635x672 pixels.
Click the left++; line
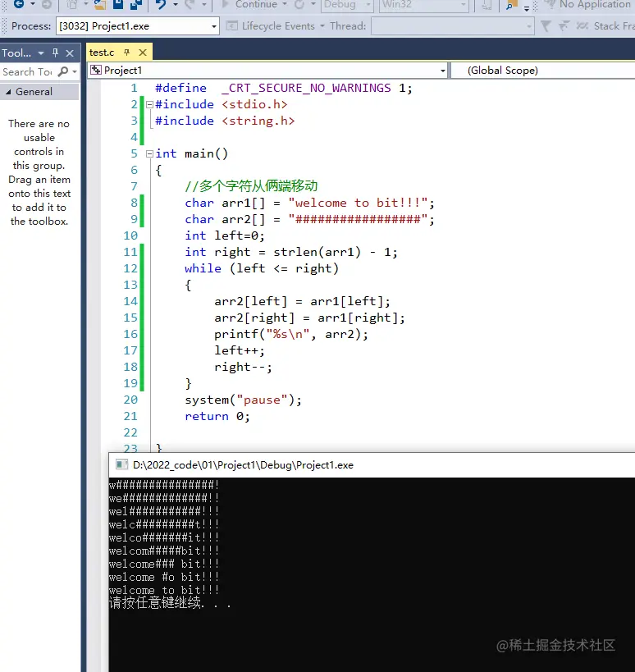[240, 350]
